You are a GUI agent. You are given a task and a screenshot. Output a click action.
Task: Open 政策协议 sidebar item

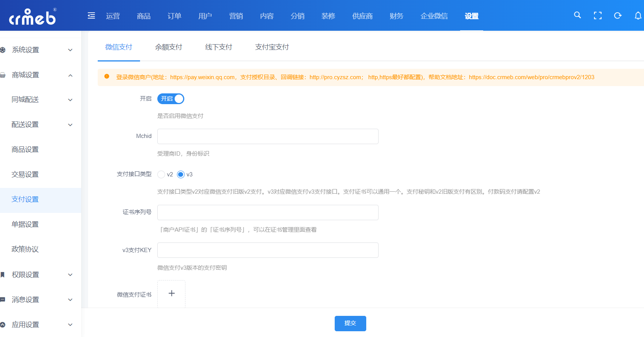click(40, 249)
